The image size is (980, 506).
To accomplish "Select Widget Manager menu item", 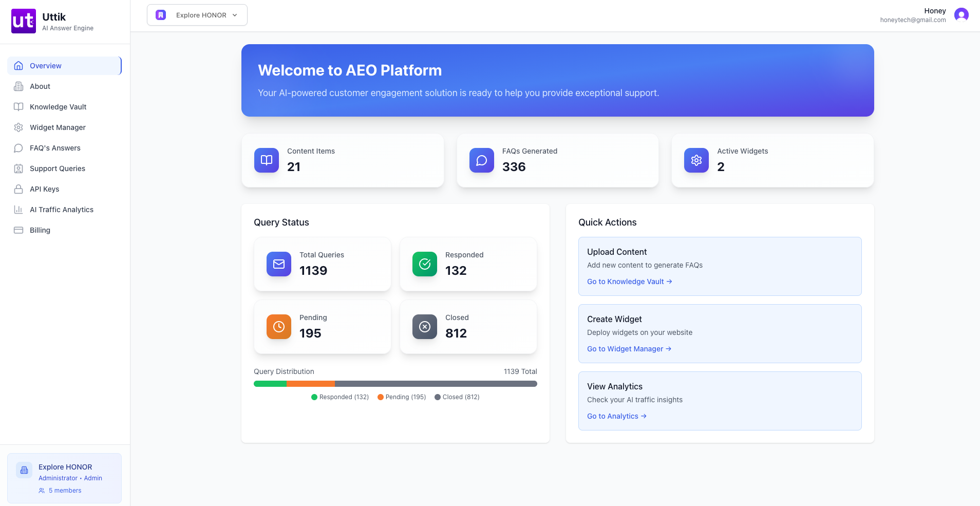I will click(64, 127).
